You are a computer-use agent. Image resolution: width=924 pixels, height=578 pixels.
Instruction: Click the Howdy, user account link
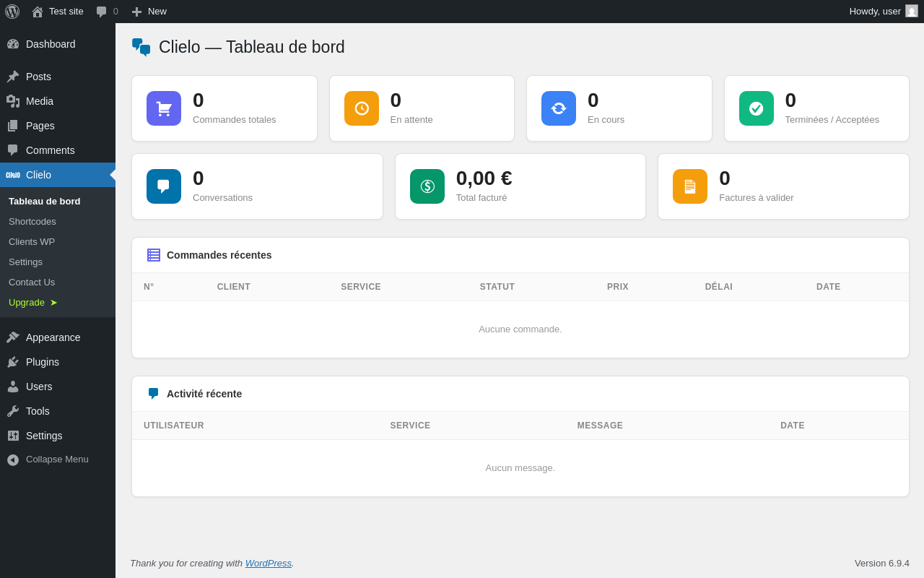(884, 12)
